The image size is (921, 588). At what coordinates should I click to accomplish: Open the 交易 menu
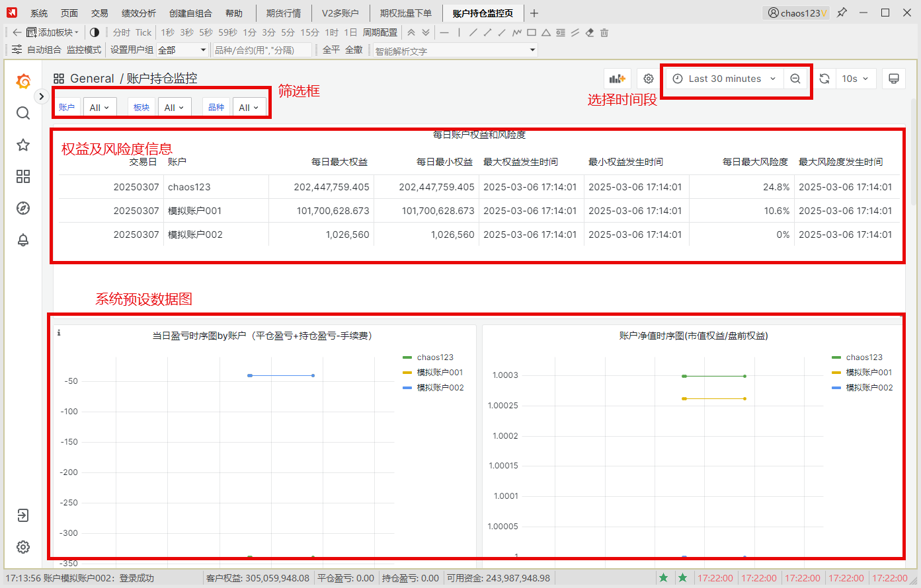tap(100, 13)
